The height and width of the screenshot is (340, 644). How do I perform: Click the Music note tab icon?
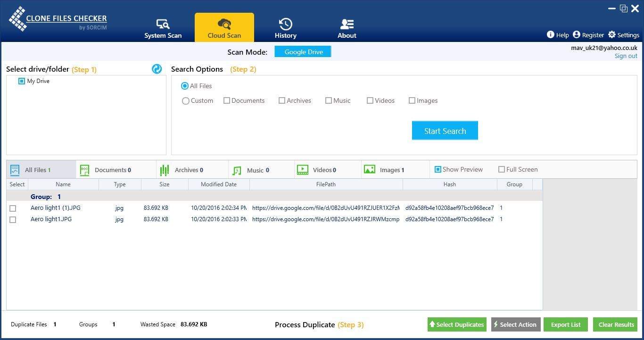tap(237, 170)
